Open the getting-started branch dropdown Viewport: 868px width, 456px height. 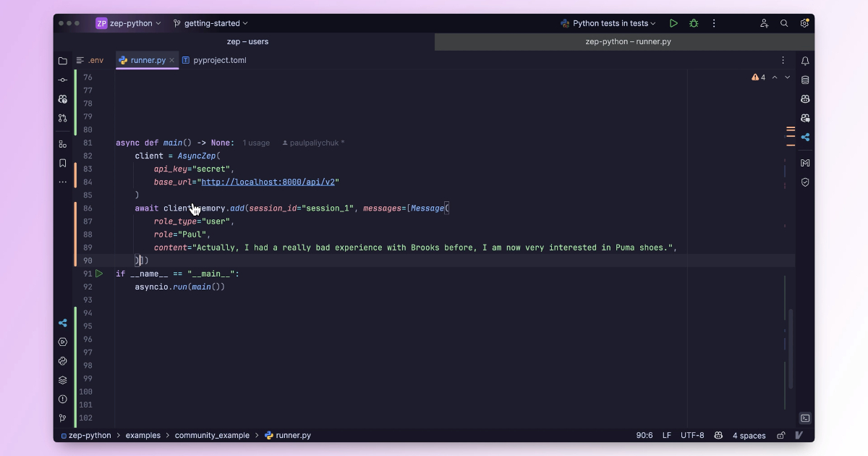click(x=210, y=23)
